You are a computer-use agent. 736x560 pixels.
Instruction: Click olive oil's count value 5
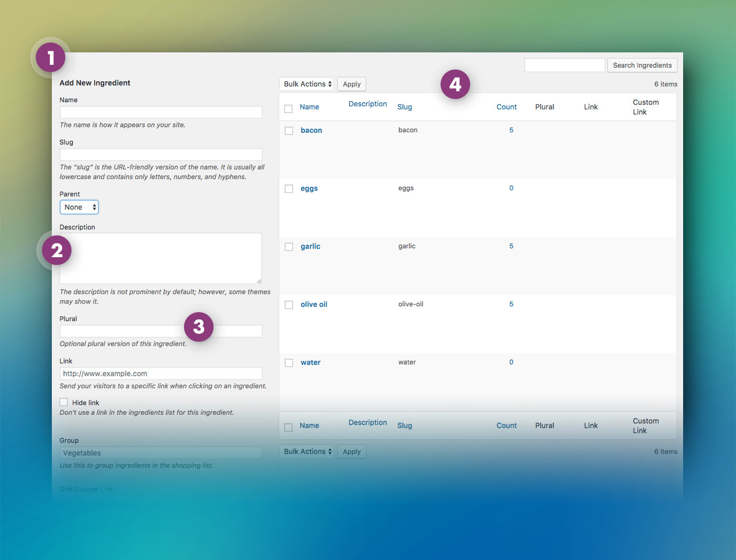[511, 304]
